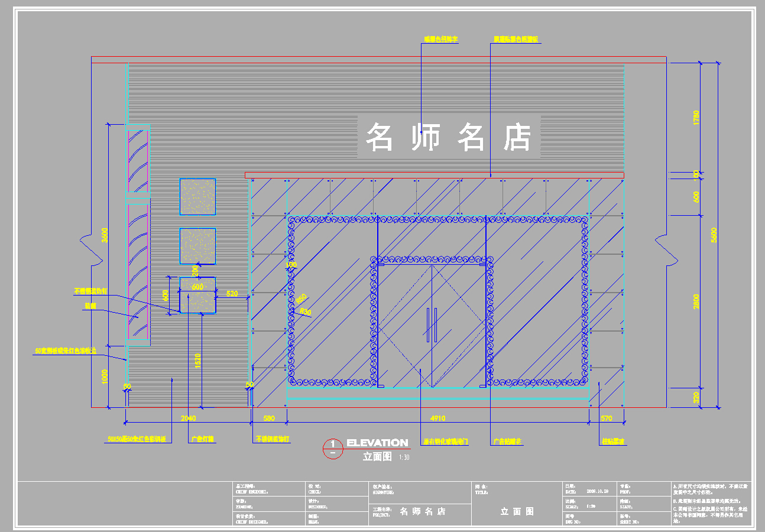Click the 1520 height dimension text
Image resolution: width=765 pixels, height=532 pixels.
pos(197,361)
